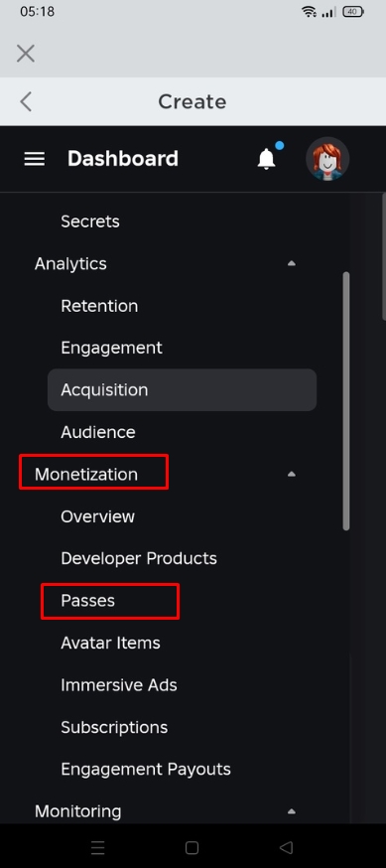Open the Secrets entry
386x868 pixels.
(90, 221)
